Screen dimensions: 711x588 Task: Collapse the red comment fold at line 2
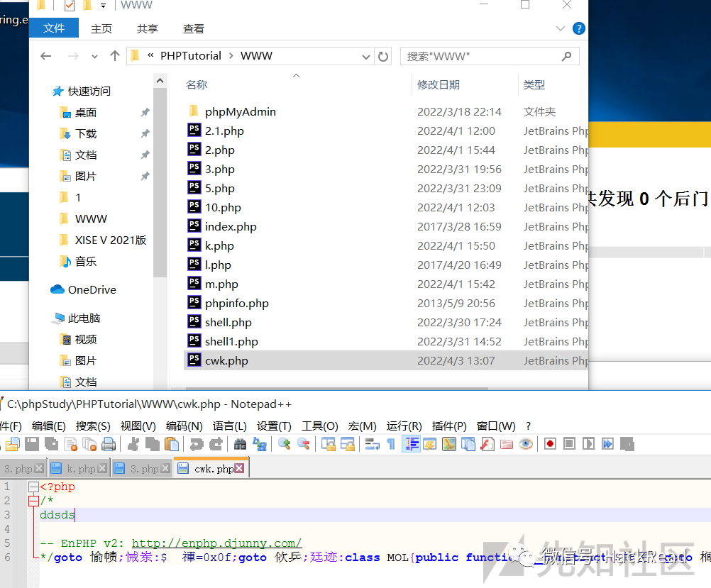tap(33, 501)
